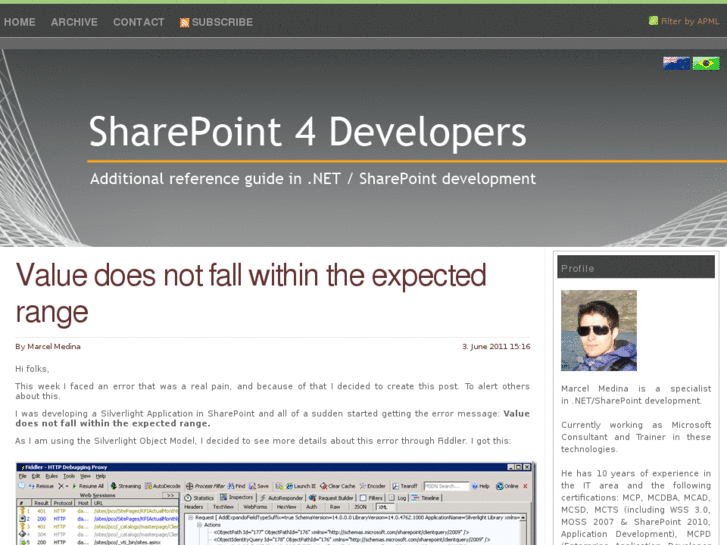
Task: Open the Marcel Medina author link
Action: (x=54, y=346)
